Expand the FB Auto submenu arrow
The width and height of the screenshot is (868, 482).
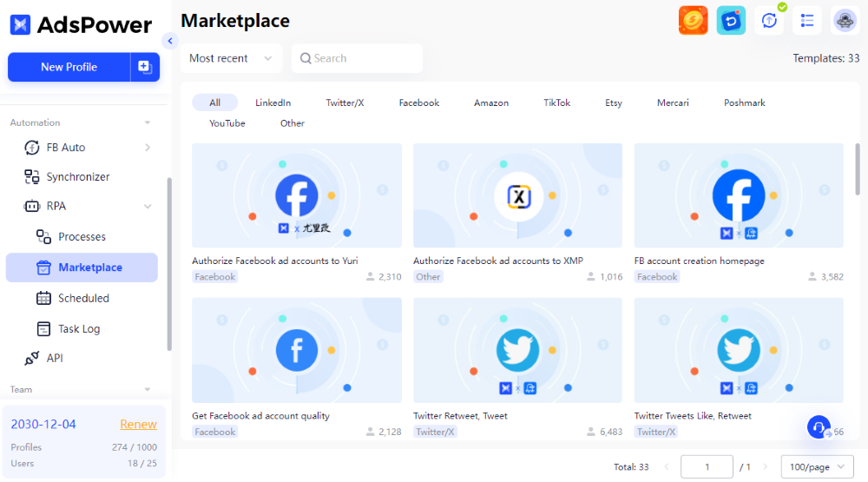pyautogui.click(x=148, y=148)
